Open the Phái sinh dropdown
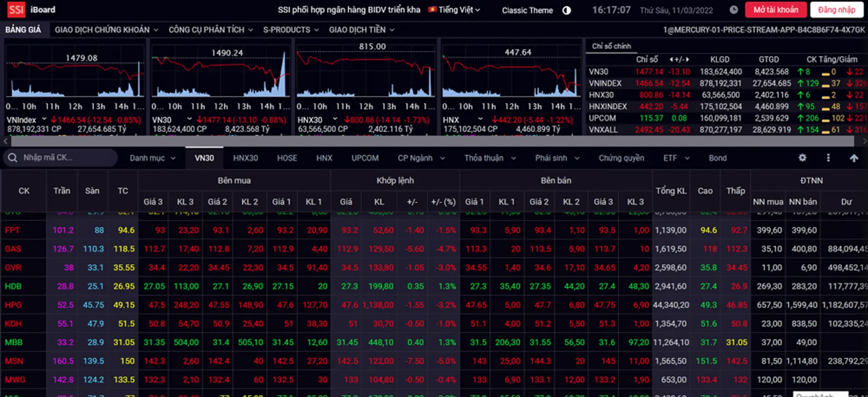The width and height of the screenshot is (868, 397). pyautogui.click(x=557, y=158)
